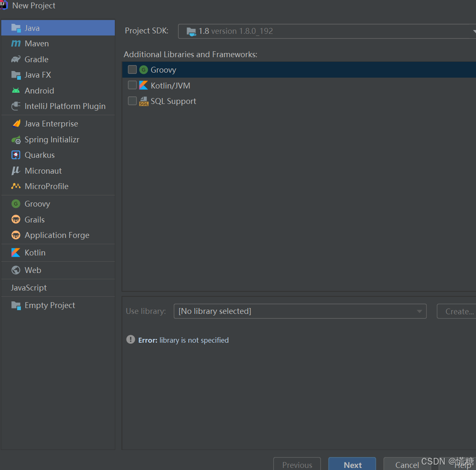Select the Empty Project folder icon
The image size is (476, 470).
[16, 305]
